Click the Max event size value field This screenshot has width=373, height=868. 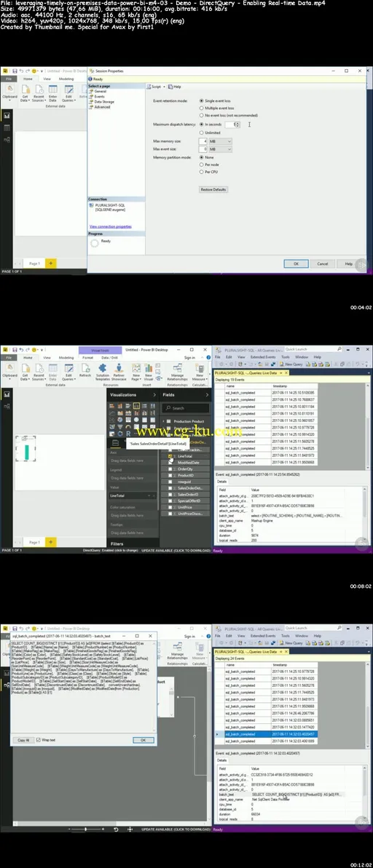click(203, 149)
